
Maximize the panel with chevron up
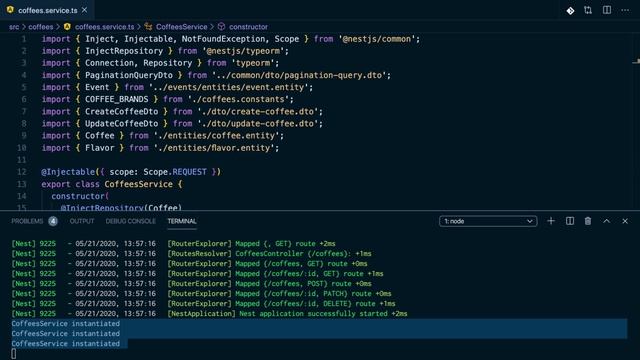[607, 221]
